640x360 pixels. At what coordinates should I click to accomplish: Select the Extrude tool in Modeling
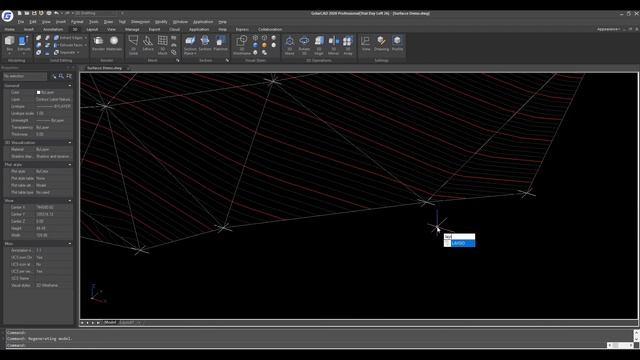(x=23, y=44)
